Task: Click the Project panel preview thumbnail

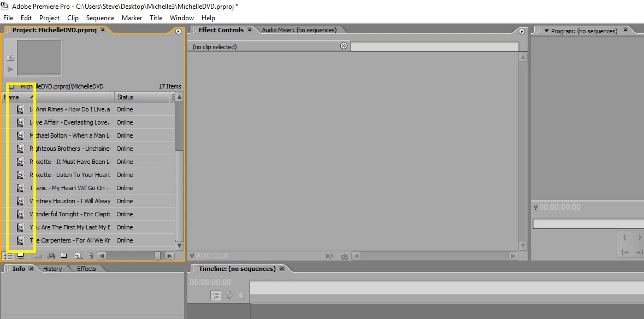Action: [x=39, y=57]
